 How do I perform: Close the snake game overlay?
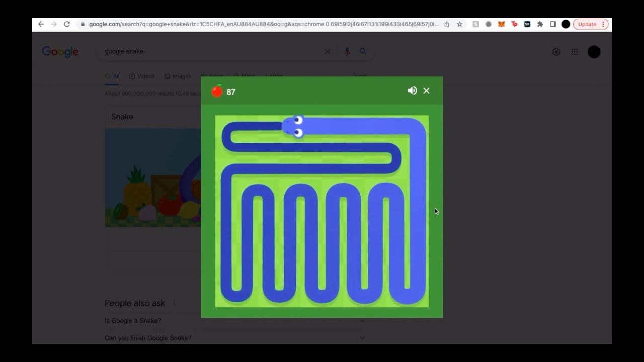coord(427,90)
